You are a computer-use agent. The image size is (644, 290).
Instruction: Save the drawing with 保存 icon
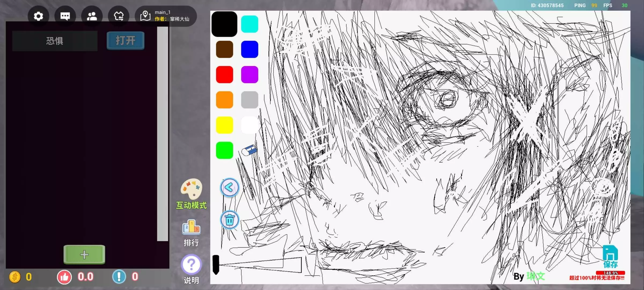click(x=610, y=256)
